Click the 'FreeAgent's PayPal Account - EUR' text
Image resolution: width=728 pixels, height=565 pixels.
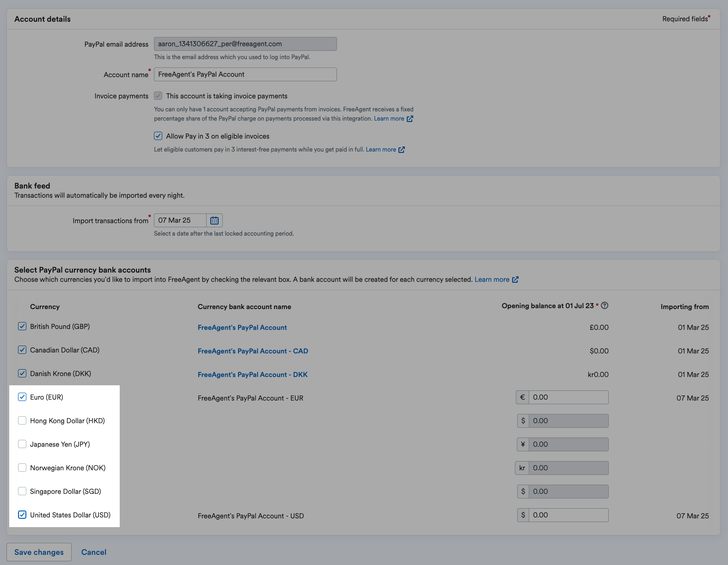tap(251, 398)
